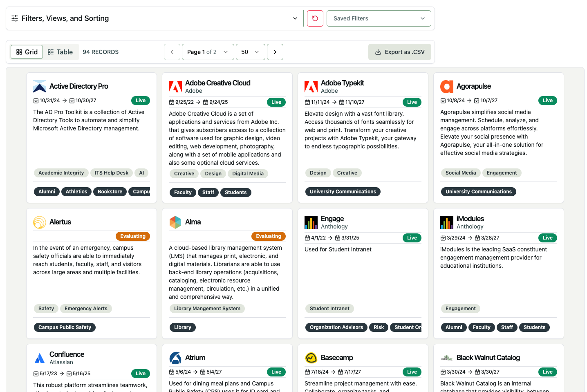Click the Agorapulse orange logo icon

447,86
